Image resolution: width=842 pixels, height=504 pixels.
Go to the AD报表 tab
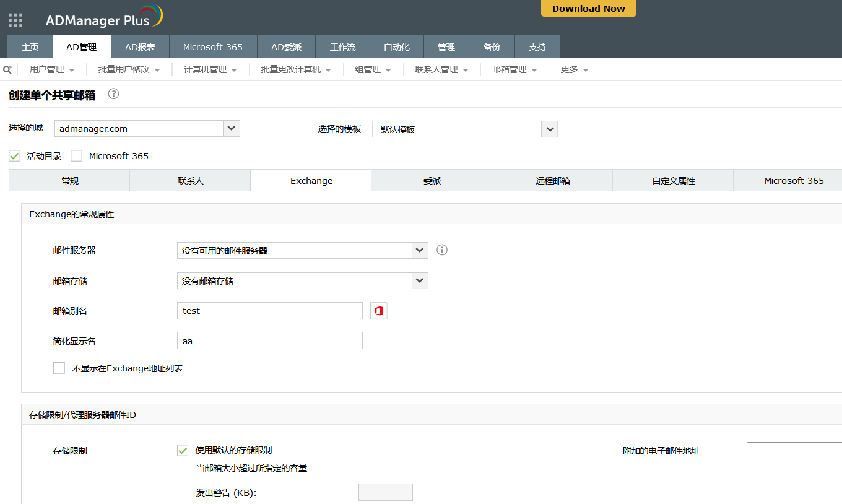(140, 47)
